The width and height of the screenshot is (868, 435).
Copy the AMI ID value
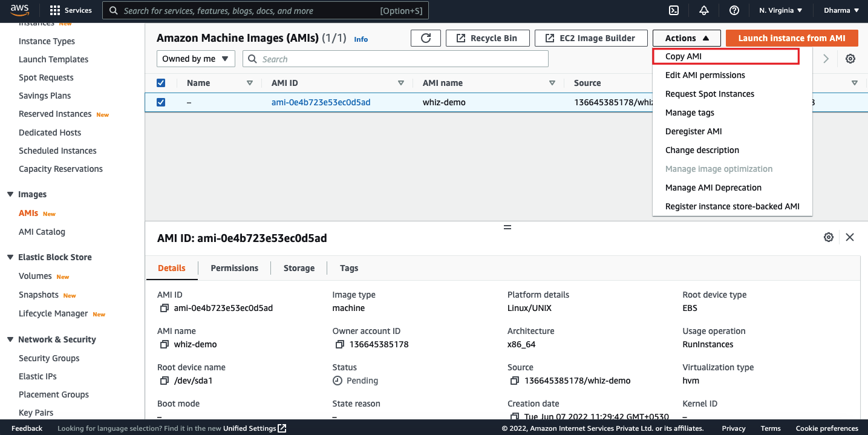click(x=164, y=308)
